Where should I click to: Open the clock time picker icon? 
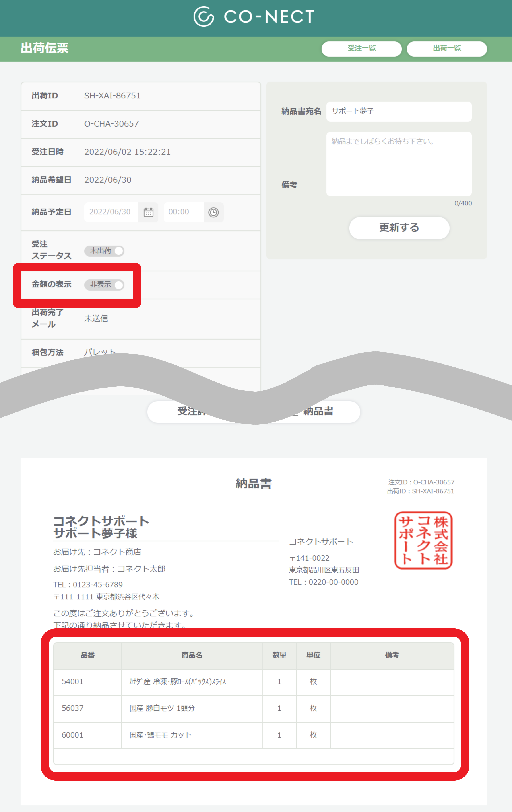[x=213, y=212]
